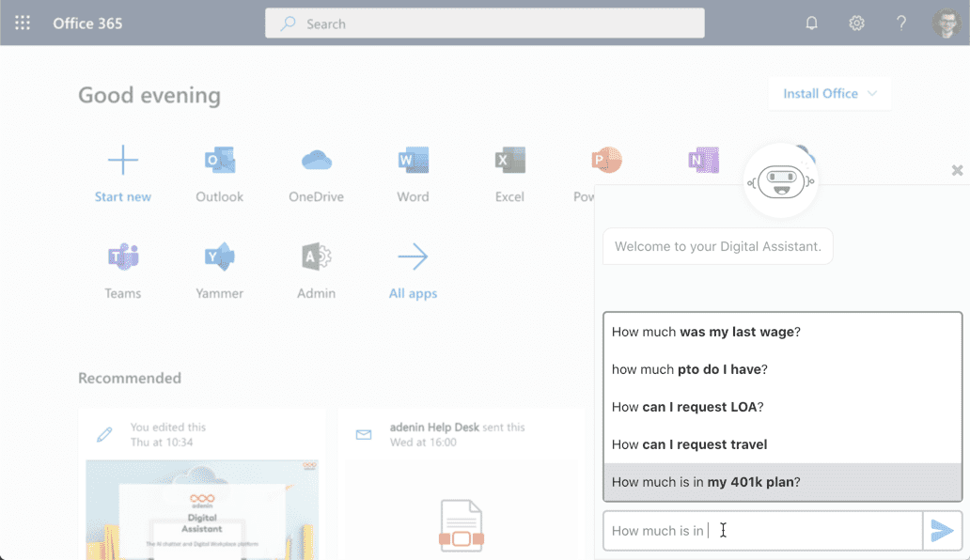Click the 'Good evening' greeting text

pyautogui.click(x=149, y=95)
